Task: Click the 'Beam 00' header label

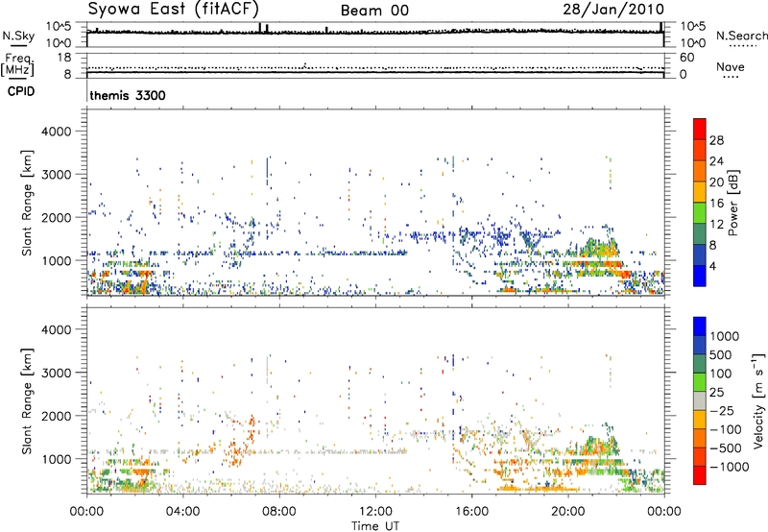Action: pos(374,11)
